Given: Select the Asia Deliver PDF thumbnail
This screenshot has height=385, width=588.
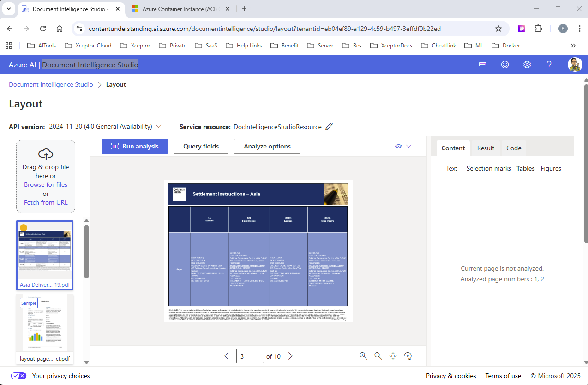Looking at the screenshot, I should 45,255.
